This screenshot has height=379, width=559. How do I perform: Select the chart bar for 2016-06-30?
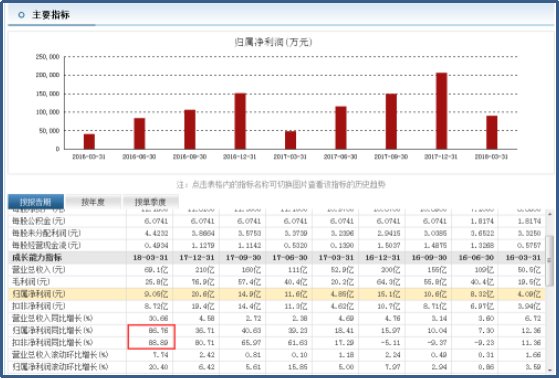coord(139,133)
